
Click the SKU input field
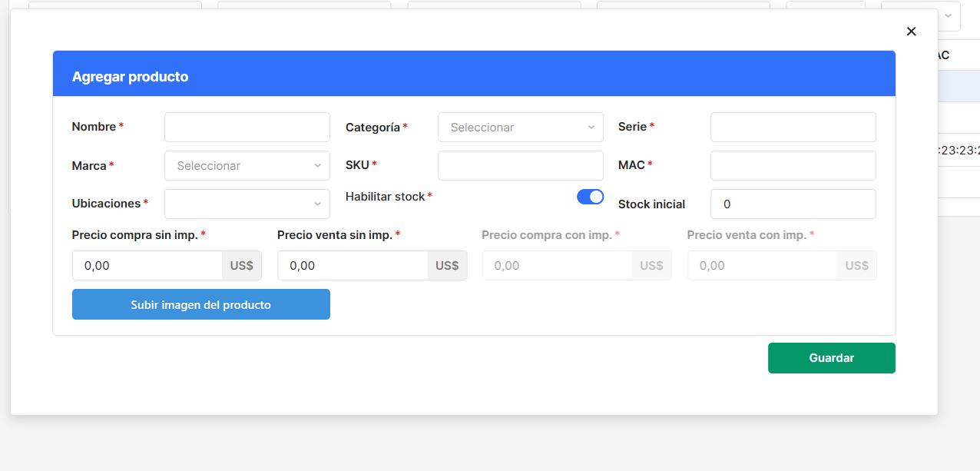click(521, 165)
